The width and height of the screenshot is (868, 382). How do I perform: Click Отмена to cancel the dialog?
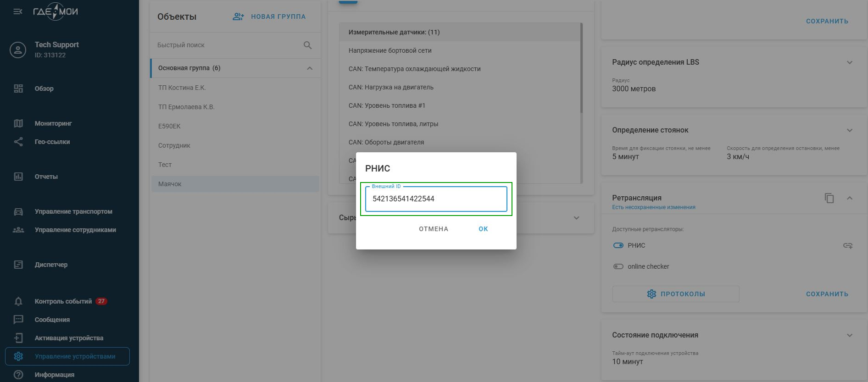click(433, 229)
